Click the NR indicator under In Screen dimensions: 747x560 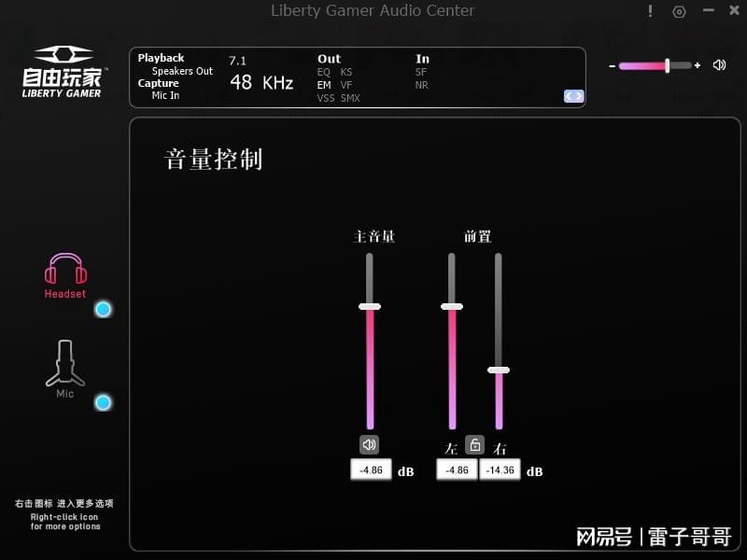point(422,85)
